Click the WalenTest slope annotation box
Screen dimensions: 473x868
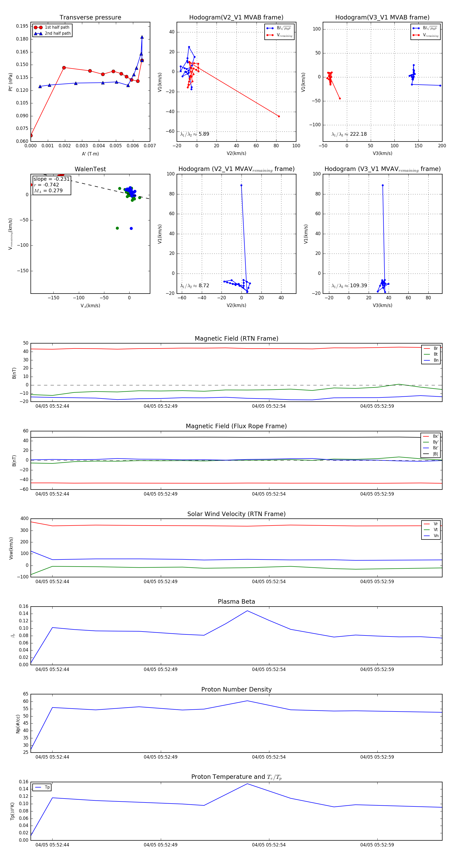52,185
